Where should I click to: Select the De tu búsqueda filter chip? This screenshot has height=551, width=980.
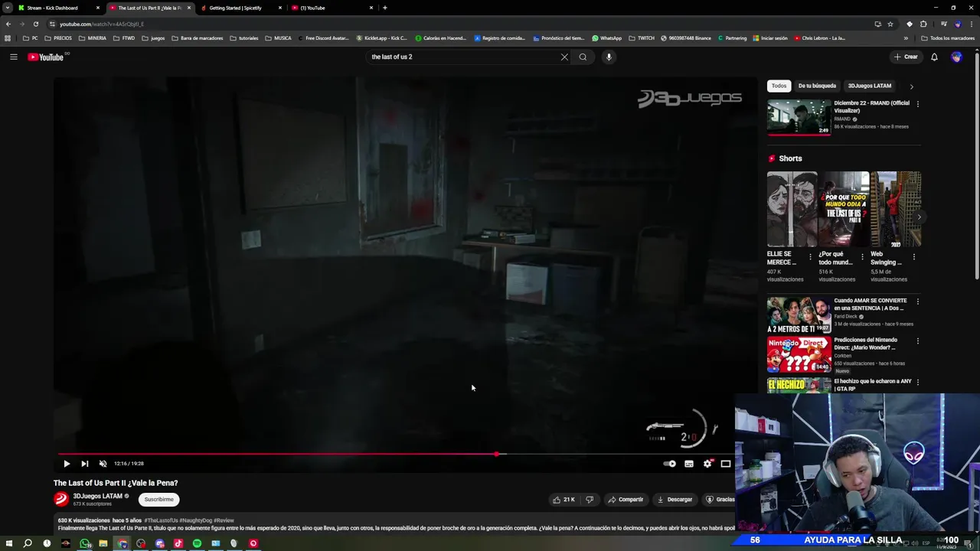tap(817, 86)
